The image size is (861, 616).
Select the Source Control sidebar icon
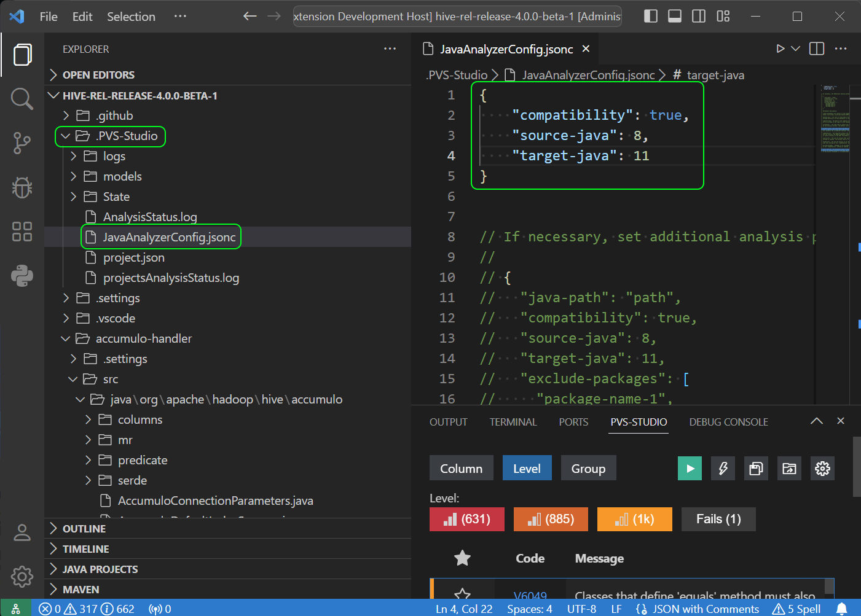pos(22,143)
